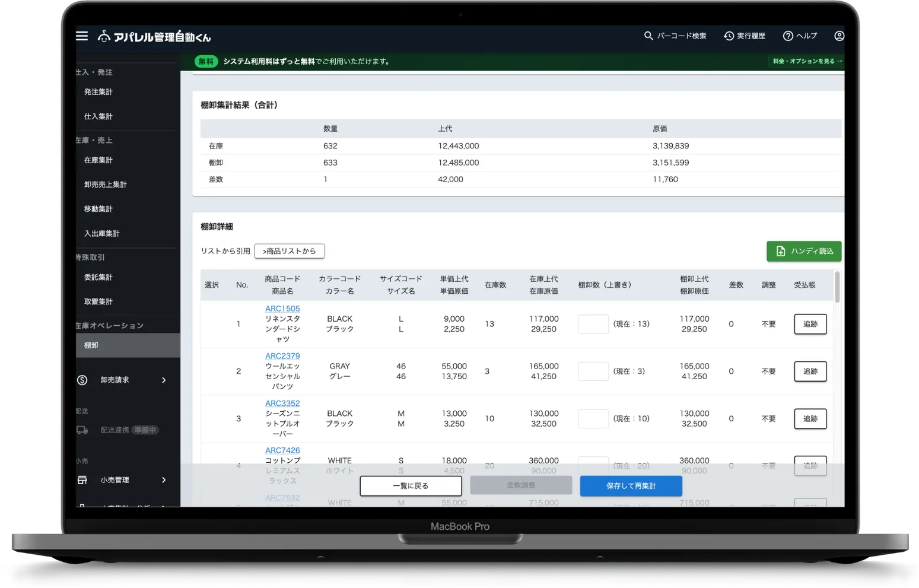Click the 小売管理 store icon
Image resolution: width=919 pixels, height=588 pixels.
(82, 480)
